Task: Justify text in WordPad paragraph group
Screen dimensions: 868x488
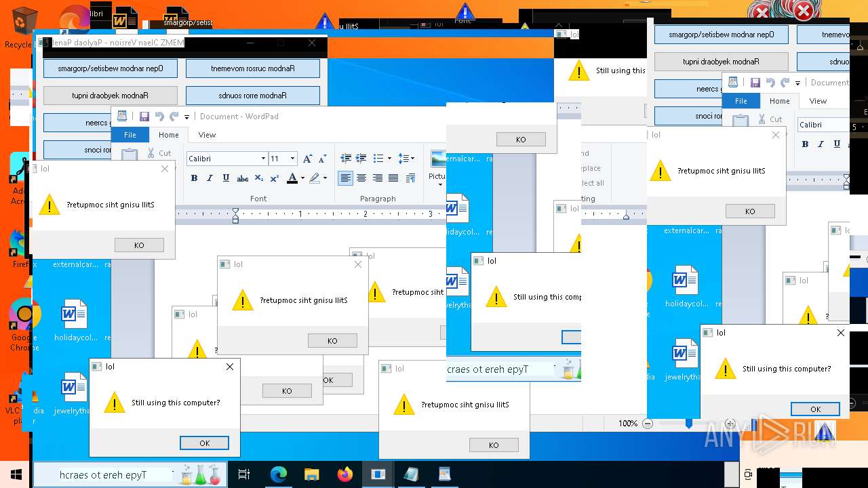Action: click(x=393, y=178)
